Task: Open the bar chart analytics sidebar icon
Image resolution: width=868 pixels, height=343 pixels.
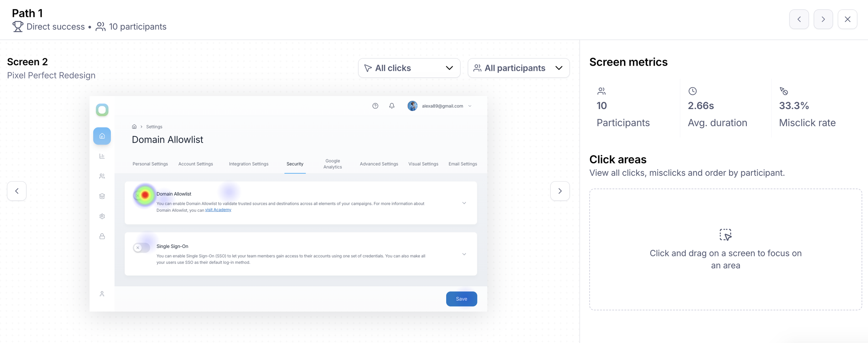Action: click(x=102, y=156)
